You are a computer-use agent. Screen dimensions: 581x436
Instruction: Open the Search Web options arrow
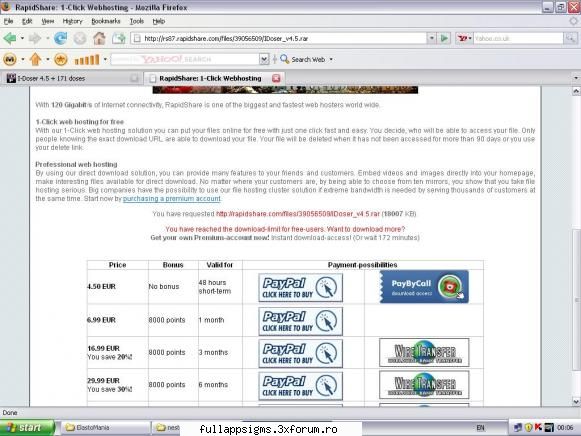331,59
